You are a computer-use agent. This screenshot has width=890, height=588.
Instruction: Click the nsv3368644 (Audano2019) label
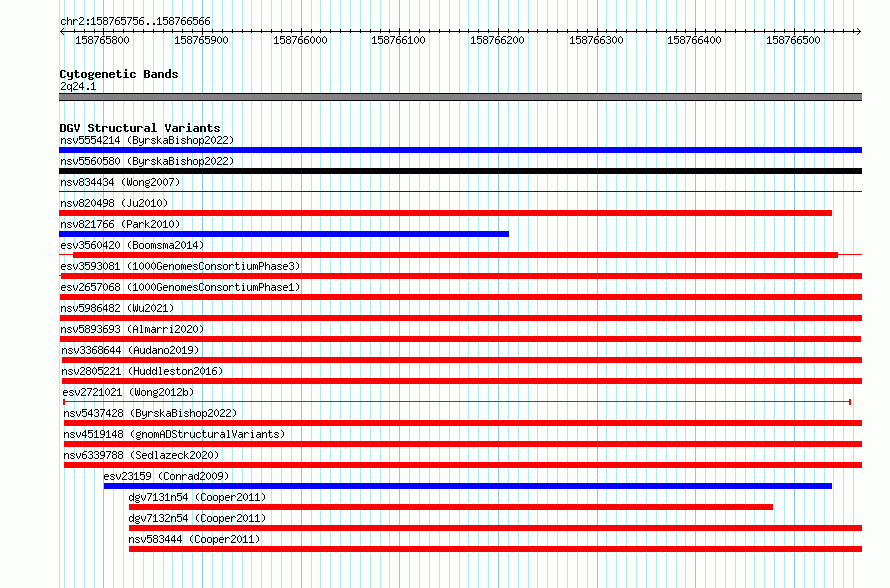(130, 350)
